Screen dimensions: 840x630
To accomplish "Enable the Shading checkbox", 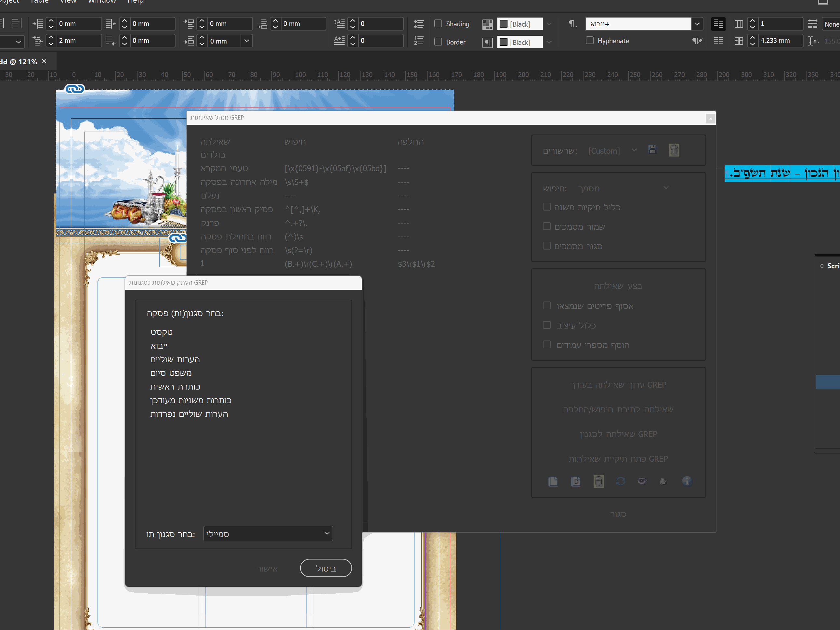I will point(438,23).
